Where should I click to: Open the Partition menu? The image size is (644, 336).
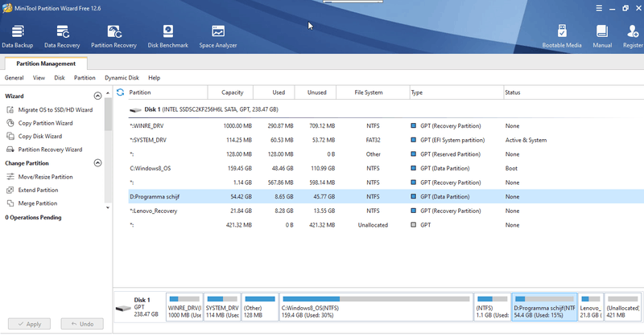point(85,78)
